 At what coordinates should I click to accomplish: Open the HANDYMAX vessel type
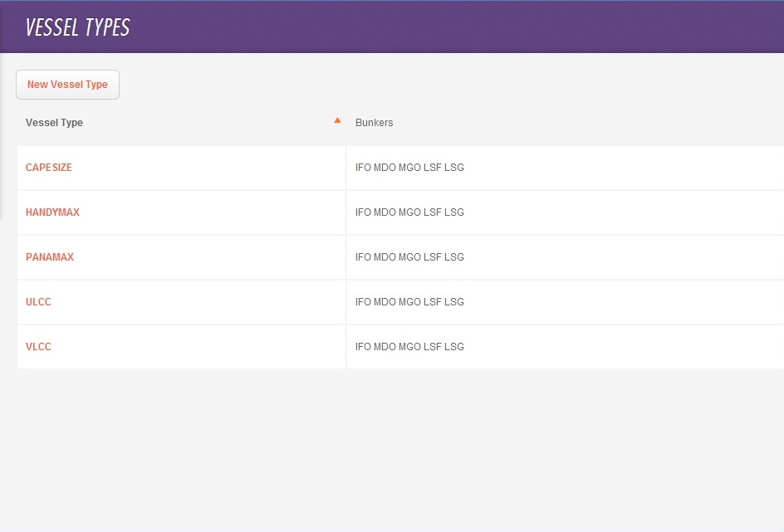[x=52, y=212]
